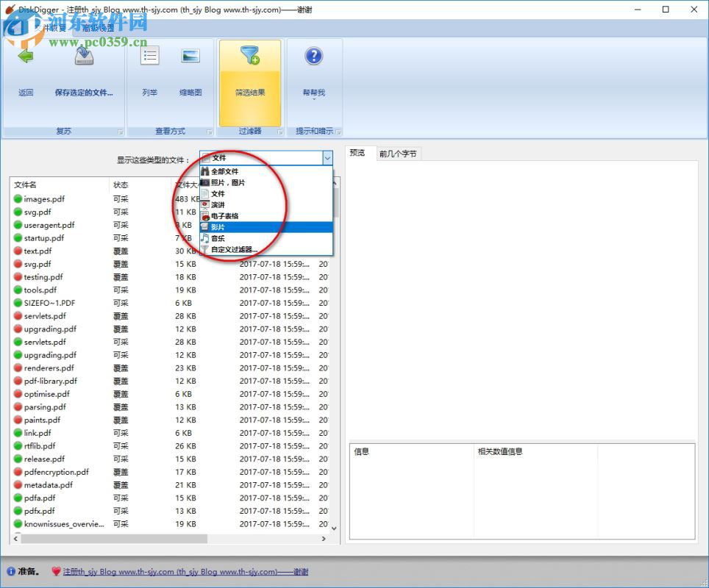Screen dimensions: 709x588
Task: Click green status dot of release.pdf
Action: (x=18, y=459)
